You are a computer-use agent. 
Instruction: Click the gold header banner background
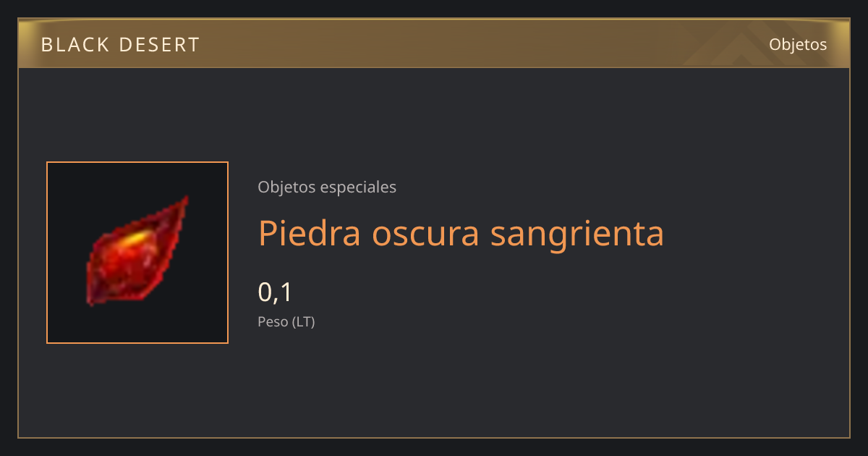coord(434,43)
